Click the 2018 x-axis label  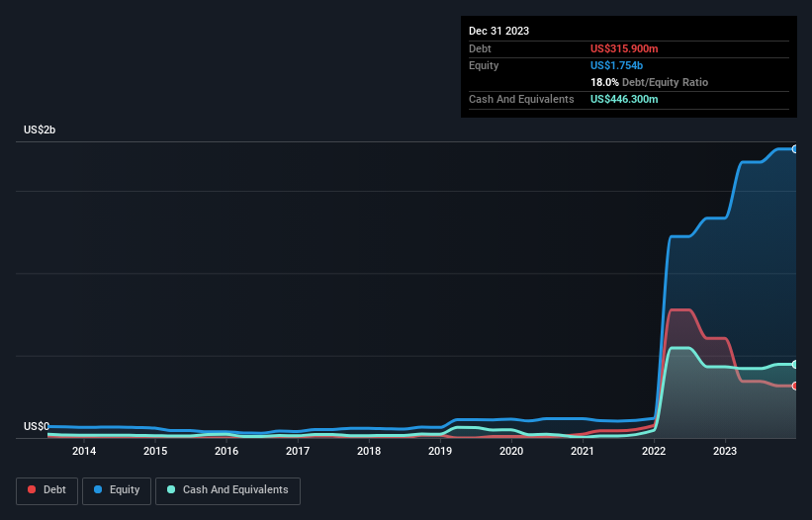[369, 451]
